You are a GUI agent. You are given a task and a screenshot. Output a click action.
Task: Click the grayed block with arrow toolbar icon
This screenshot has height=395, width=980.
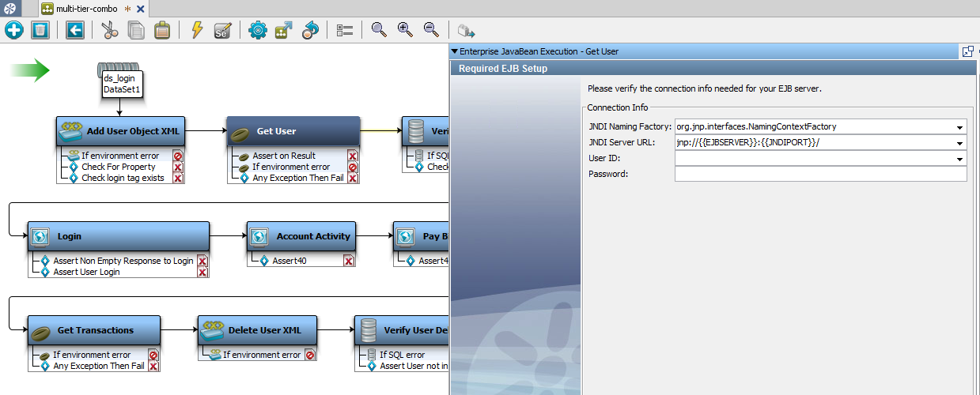click(x=466, y=30)
